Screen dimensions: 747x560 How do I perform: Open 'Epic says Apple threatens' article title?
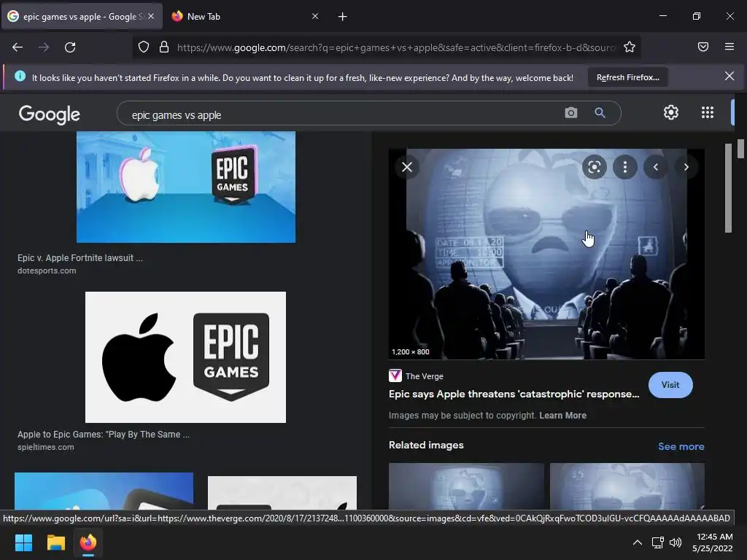point(514,394)
